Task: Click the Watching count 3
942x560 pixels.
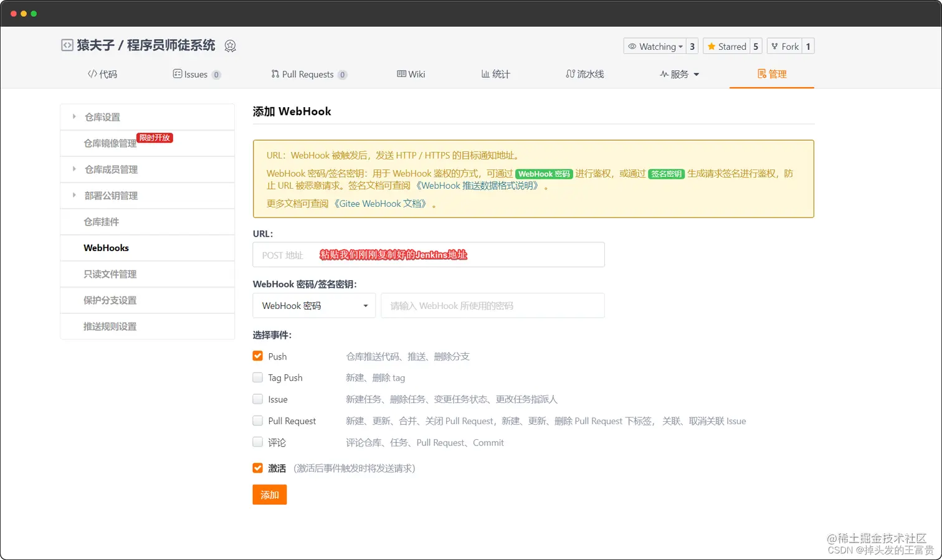Action: click(692, 46)
